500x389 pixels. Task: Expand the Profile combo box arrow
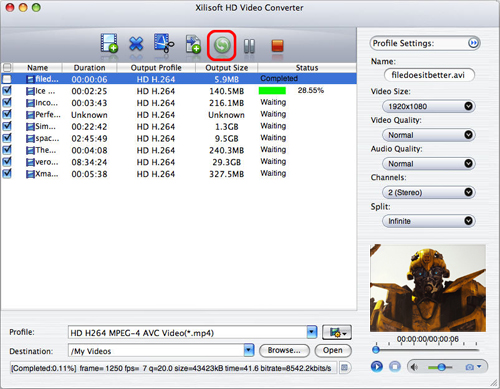[x=312, y=332]
